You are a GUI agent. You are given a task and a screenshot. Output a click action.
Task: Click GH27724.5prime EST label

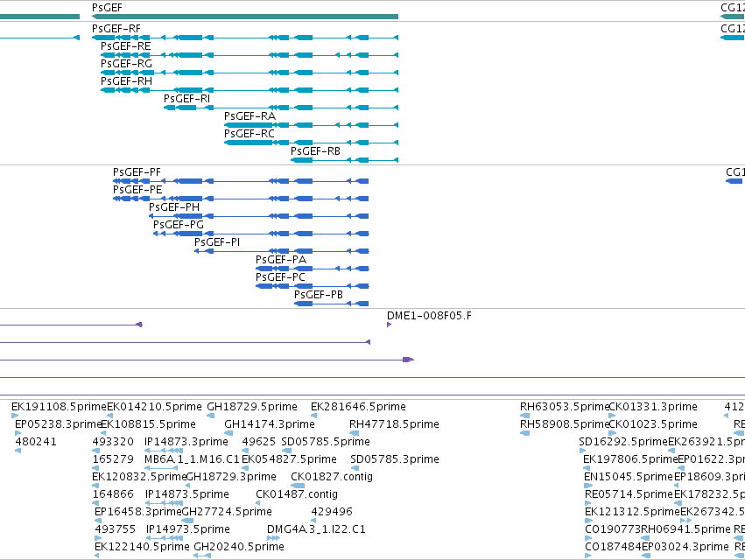[227, 512]
